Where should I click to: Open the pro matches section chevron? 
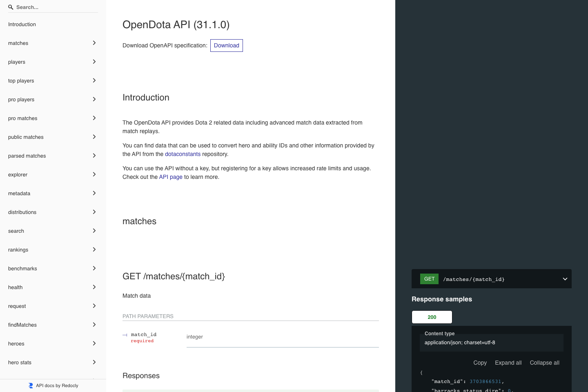coord(94,118)
